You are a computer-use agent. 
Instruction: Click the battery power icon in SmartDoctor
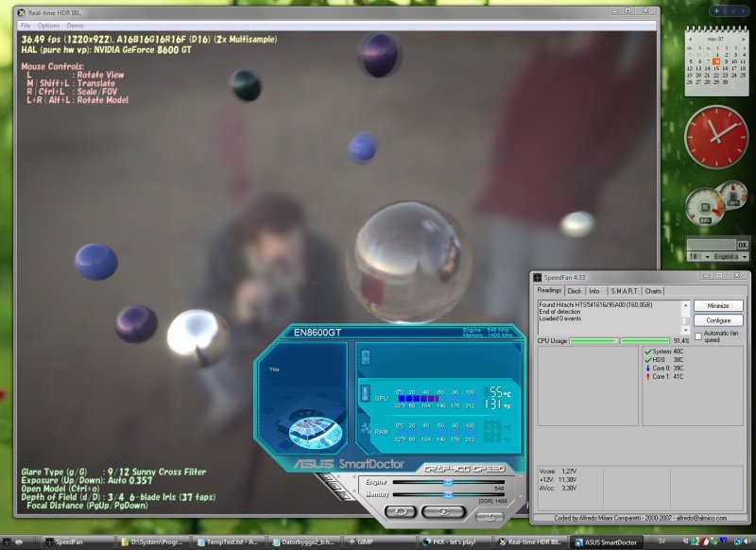(366, 357)
